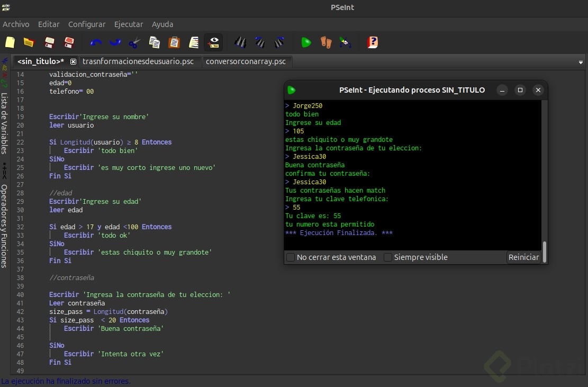Click the New file icon in toolbar
This screenshot has width=588, height=387.
[10, 42]
